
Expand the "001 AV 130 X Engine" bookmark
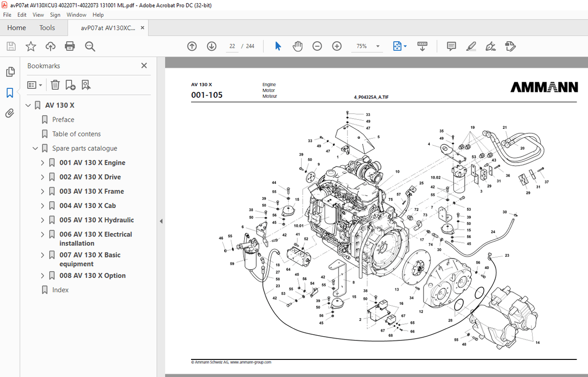tap(43, 162)
